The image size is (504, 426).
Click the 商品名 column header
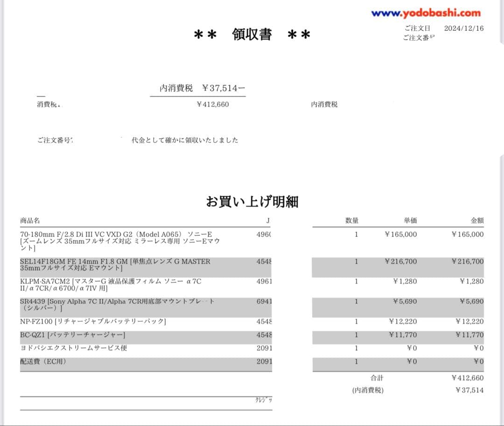click(30, 220)
